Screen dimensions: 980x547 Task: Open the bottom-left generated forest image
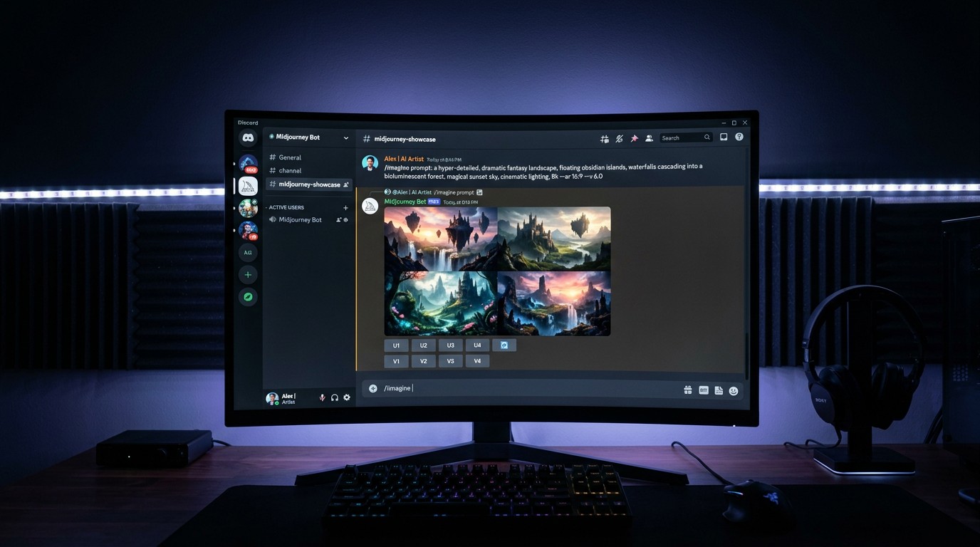[440, 303]
